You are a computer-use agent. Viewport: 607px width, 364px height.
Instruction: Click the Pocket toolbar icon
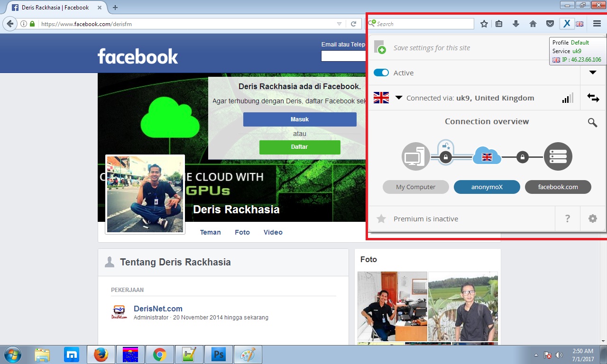tap(550, 24)
